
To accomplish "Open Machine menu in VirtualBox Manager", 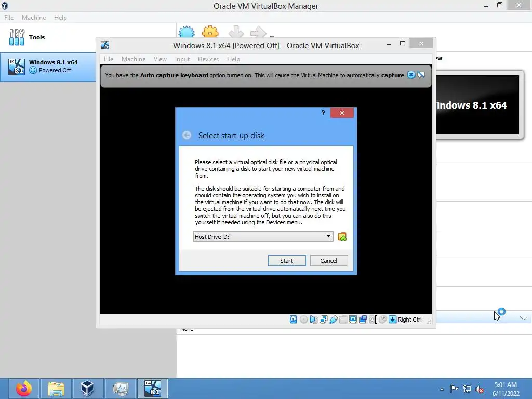I will (34, 17).
